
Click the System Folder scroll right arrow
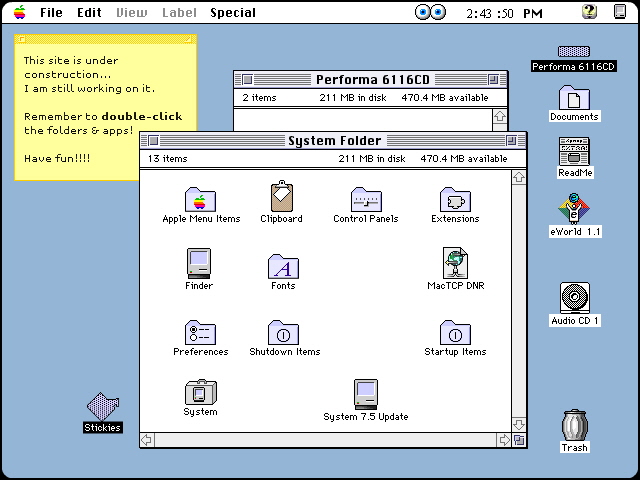coord(504,440)
